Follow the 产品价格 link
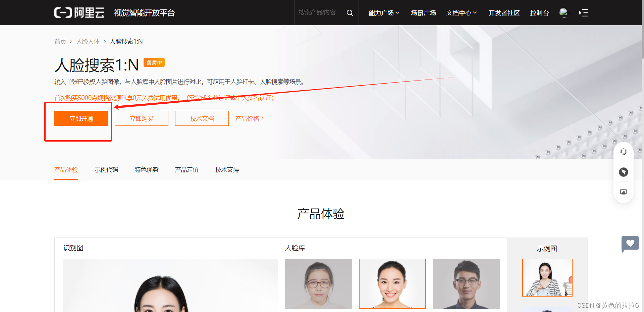This screenshot has width=644, height=312. [250, 118]
